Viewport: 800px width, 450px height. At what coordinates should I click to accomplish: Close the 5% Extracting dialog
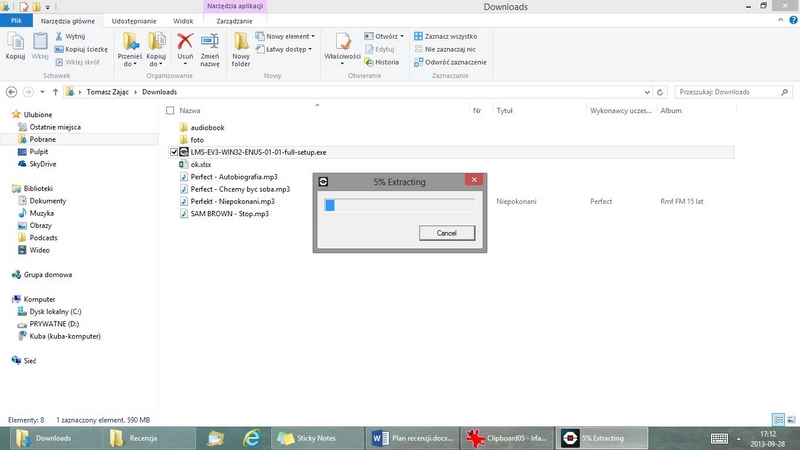pyautogui.click(x=474, y=180)
